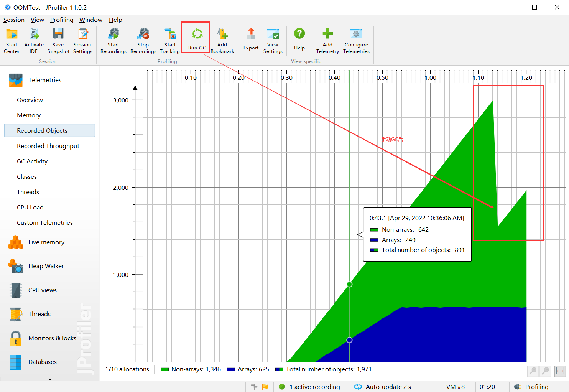Export the current view

[251, 39]
